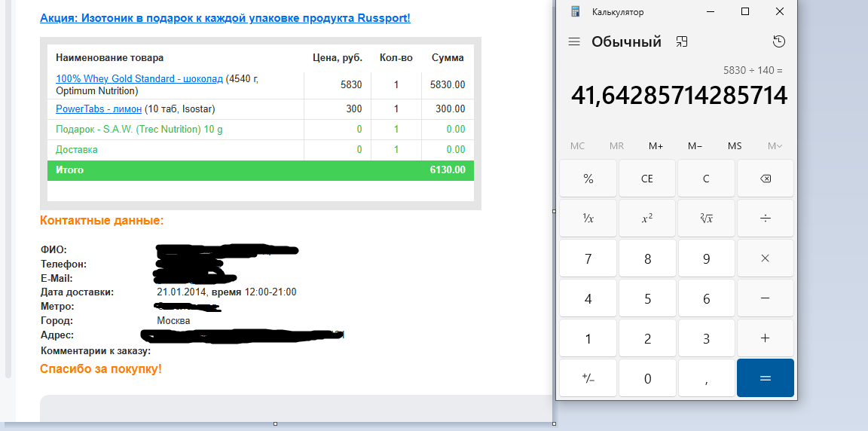868x431 pixels.
Task: Click the plus/minus sign toggle key
Action: click(588, 378)
